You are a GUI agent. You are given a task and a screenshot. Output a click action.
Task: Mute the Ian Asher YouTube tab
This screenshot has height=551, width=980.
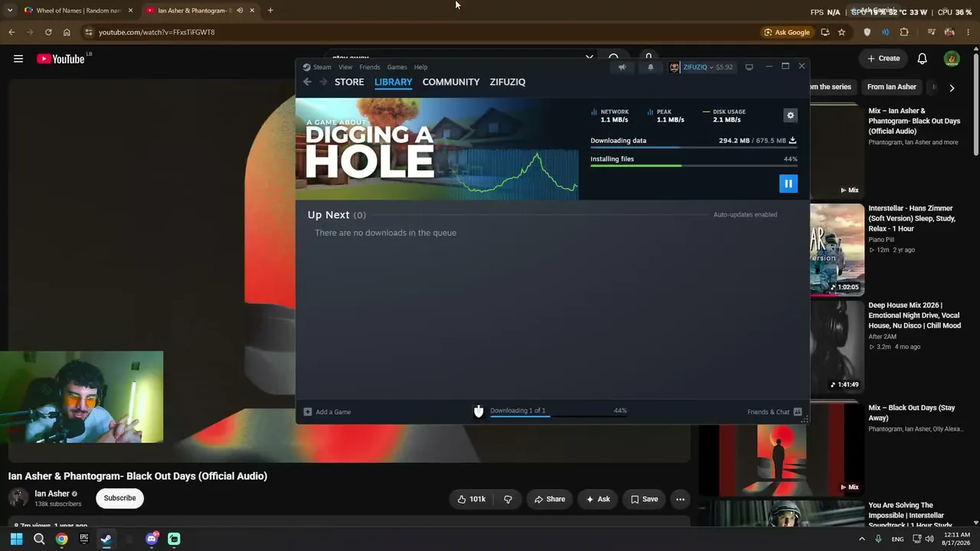[x=240, y=11]
